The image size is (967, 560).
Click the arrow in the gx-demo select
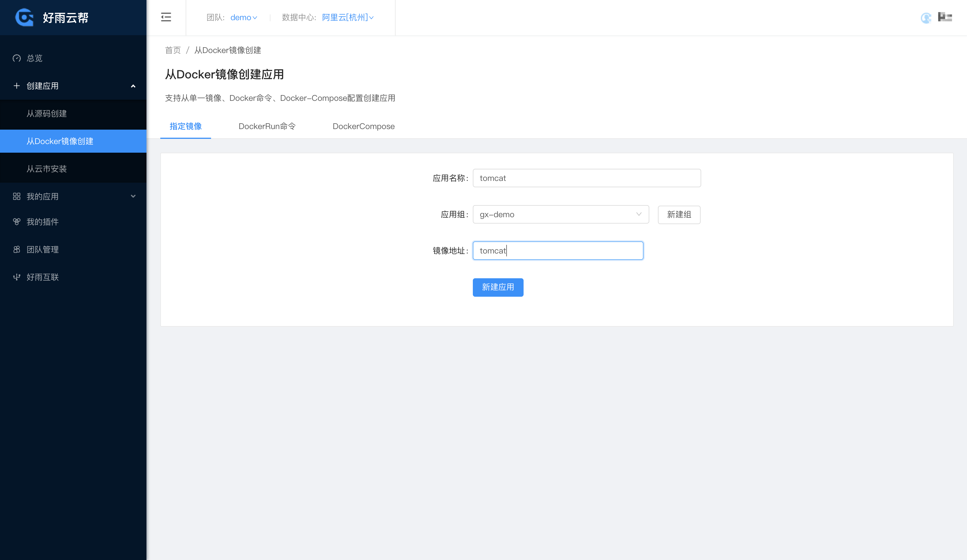[639, 214]
